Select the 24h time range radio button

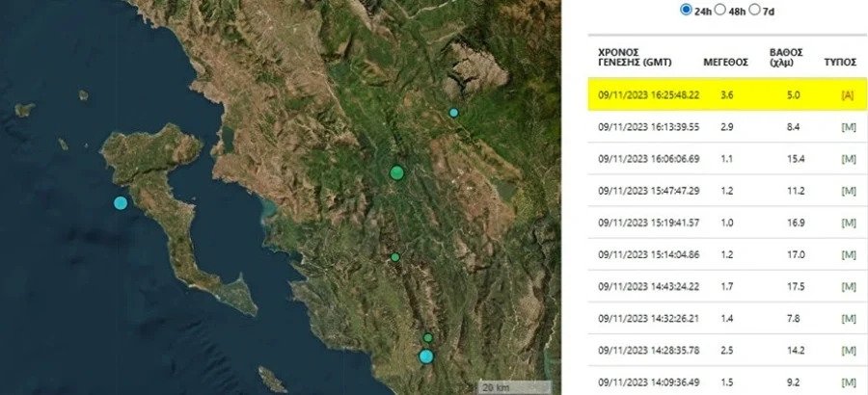tap(687, 10)
